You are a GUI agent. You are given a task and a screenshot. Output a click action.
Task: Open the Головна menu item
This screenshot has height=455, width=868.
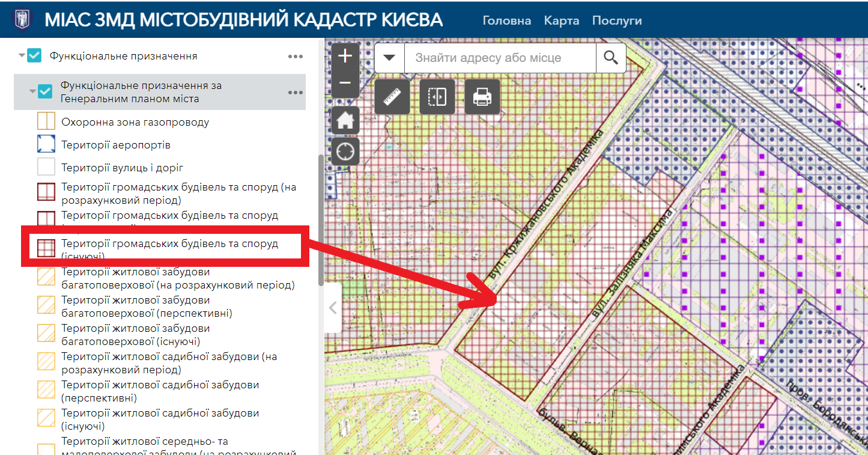pos(507,20)
